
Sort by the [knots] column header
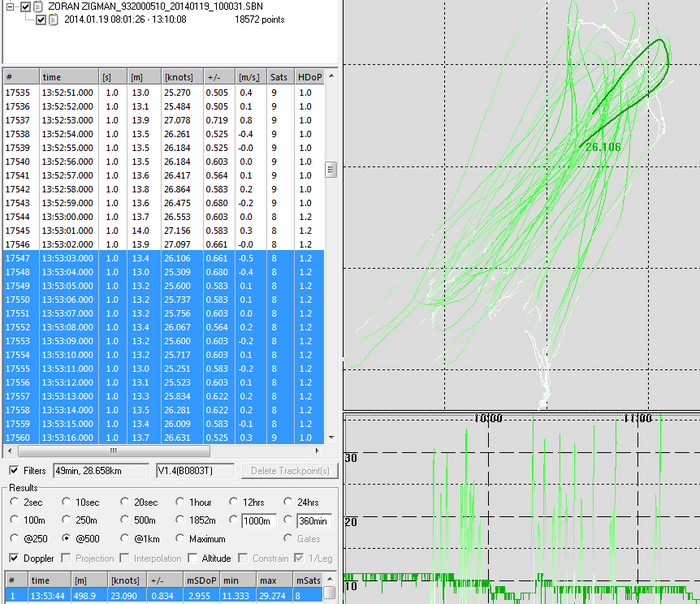182,77
